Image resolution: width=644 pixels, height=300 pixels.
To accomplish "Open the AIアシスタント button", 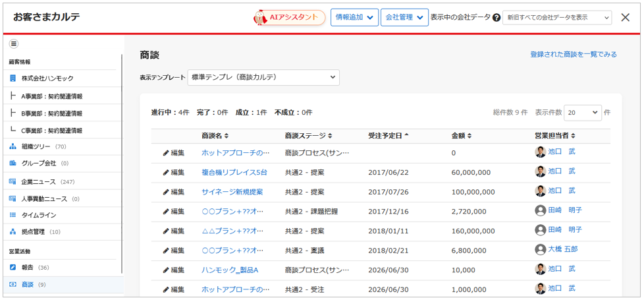I will click(x=290, y=18).
